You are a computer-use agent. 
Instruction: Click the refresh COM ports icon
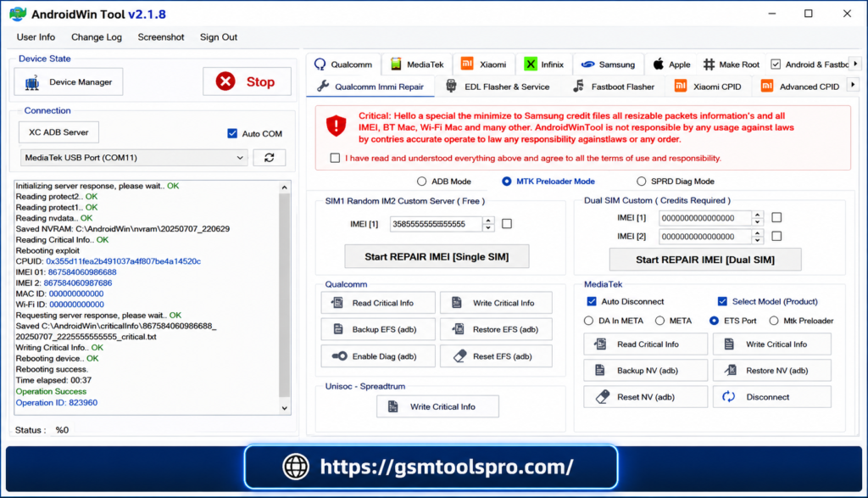coord(269,157)
